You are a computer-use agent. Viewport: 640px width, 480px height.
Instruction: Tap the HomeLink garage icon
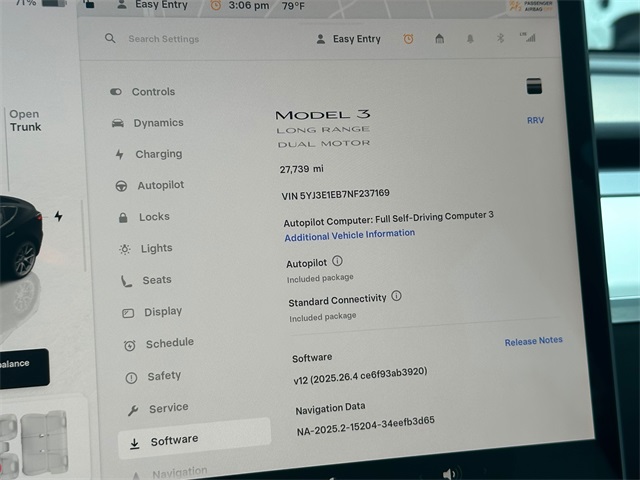coord(439,39)
